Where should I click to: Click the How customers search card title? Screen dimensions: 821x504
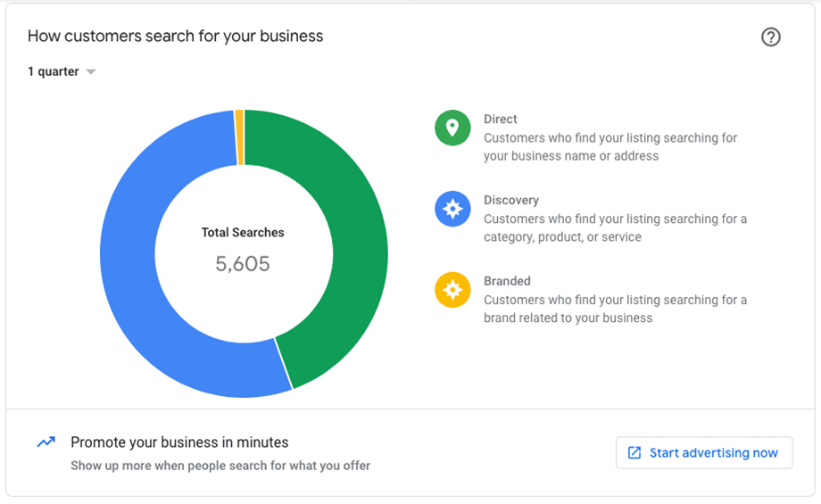click(176, 36)
